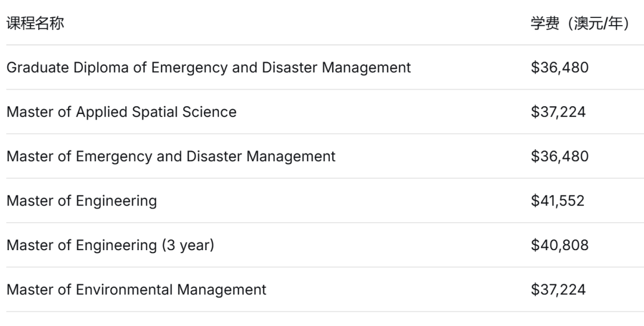Select Master of Environmental Management
Screen dimensions: 644x326
coord(136,290)
